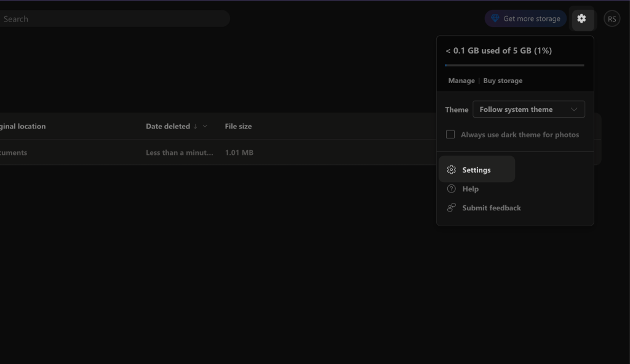Image resolution: width=630 pixels, height=364 pixels.
Task: Follow the Buy storage link
Action: pyautogui.click(x=503, y=80)
